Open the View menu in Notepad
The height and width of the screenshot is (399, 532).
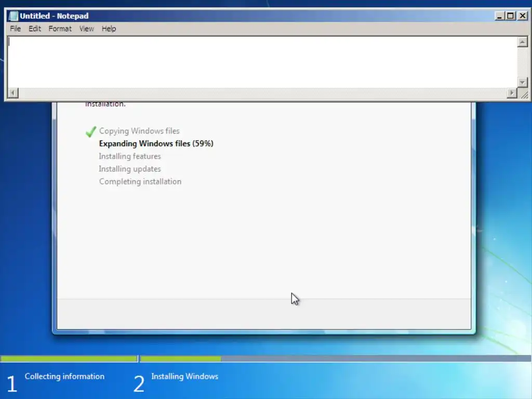[x=87, y=29]
